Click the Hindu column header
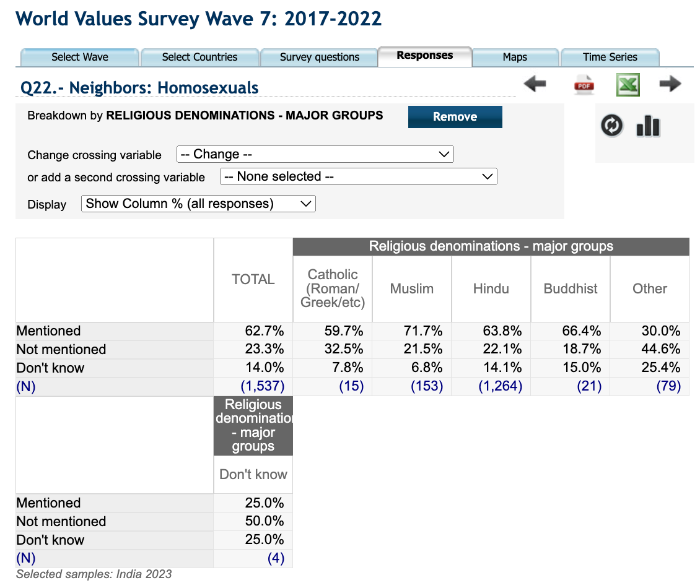 (x=491, y=288)
